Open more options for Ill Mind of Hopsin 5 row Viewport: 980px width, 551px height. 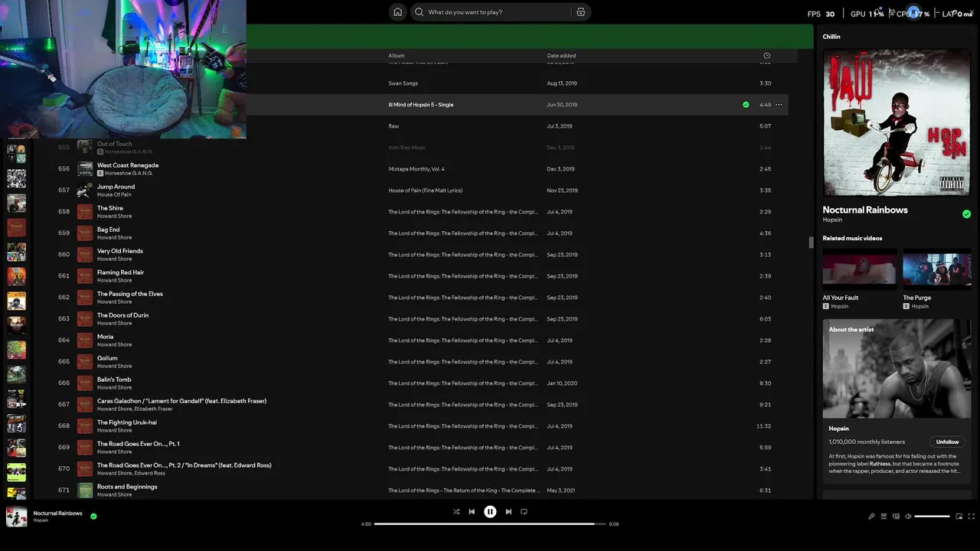pos(779,105)
